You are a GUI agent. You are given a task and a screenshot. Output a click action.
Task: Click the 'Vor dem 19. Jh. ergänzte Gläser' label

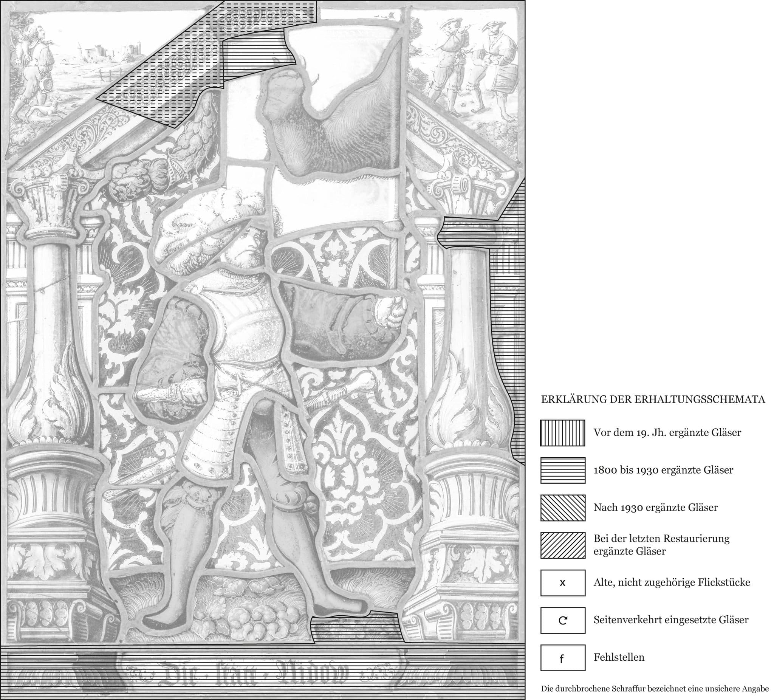667,433
